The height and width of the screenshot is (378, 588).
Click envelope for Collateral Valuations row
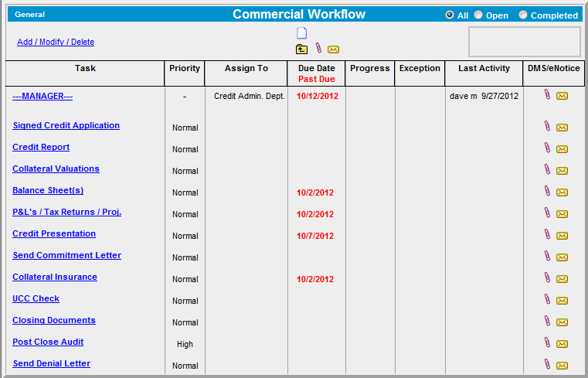pyautogui.click(x=562, y=171)
